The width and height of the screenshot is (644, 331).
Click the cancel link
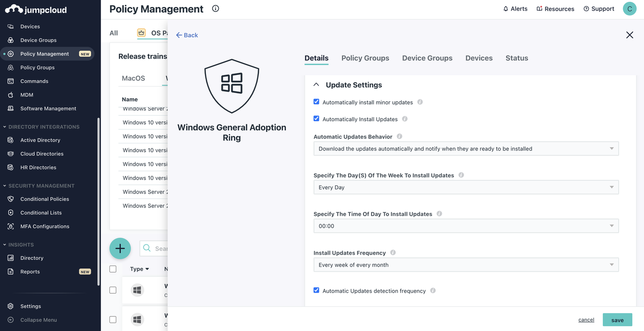pyautogui.click(x=586, y=320)
